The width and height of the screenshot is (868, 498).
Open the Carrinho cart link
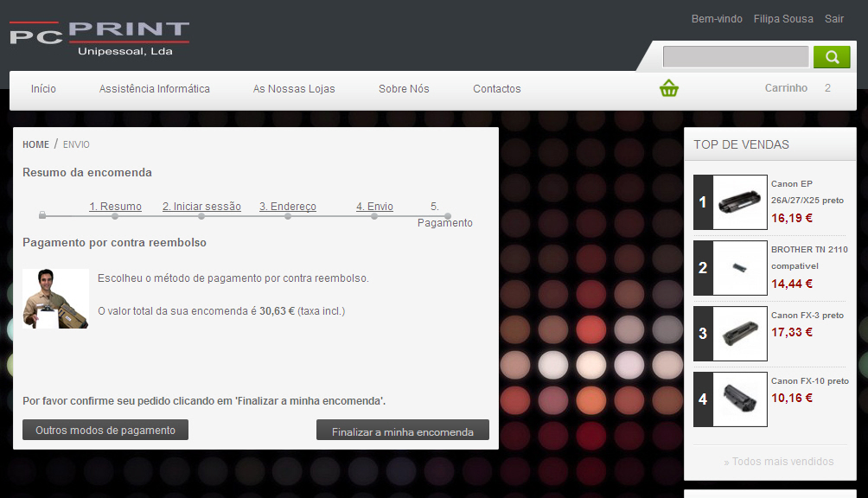(x=786, y=88)
